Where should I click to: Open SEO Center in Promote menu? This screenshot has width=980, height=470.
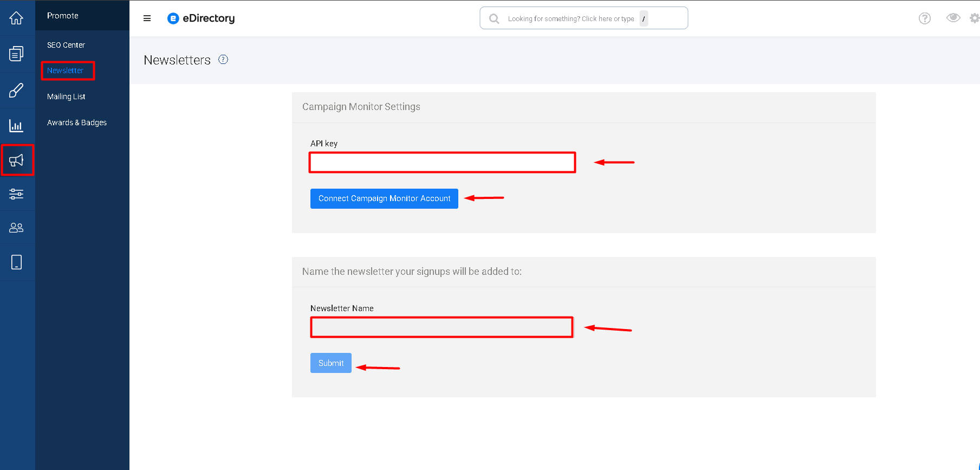(x=66, y=45)
